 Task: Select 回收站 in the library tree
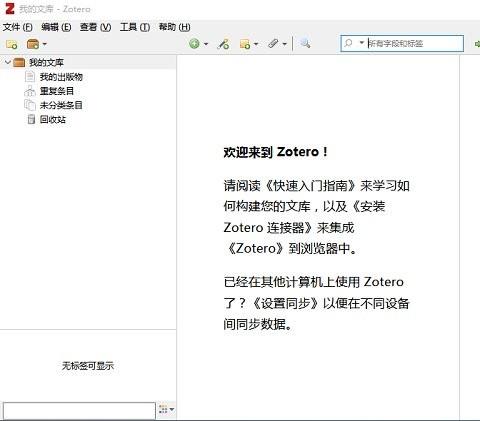53,119
